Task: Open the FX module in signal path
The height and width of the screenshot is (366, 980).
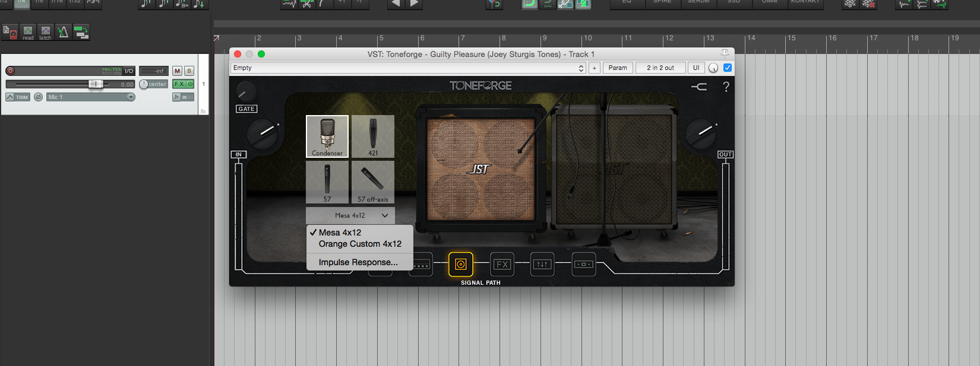Action: [x=502, y=265]
